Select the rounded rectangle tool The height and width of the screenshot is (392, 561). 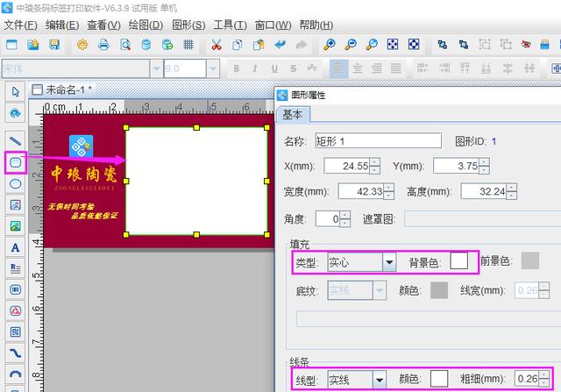pos(16,162)
